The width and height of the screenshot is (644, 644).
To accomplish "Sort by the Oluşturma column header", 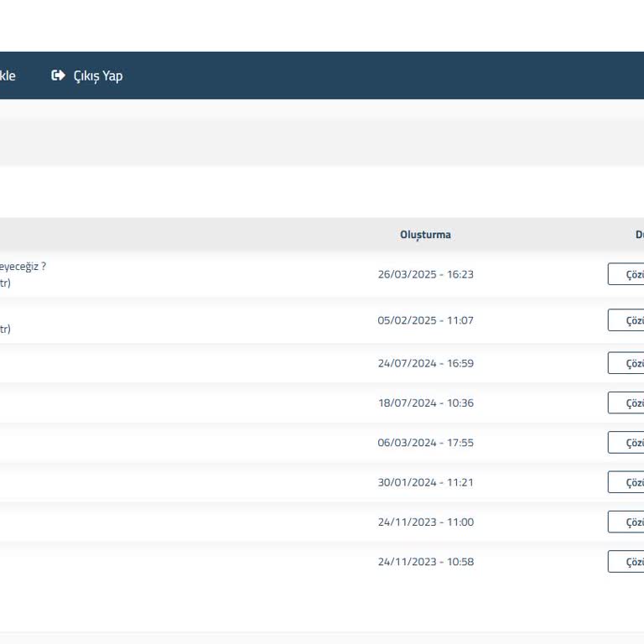I will (425, 235).
